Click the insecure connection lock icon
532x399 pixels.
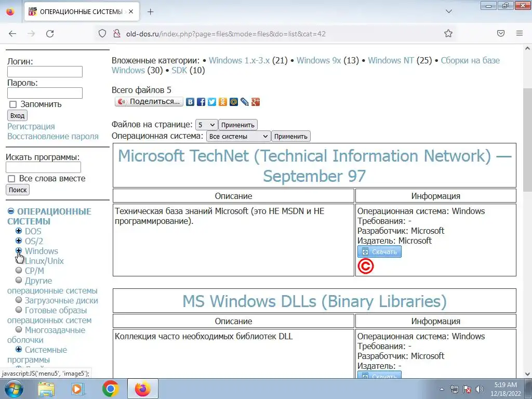117,34
